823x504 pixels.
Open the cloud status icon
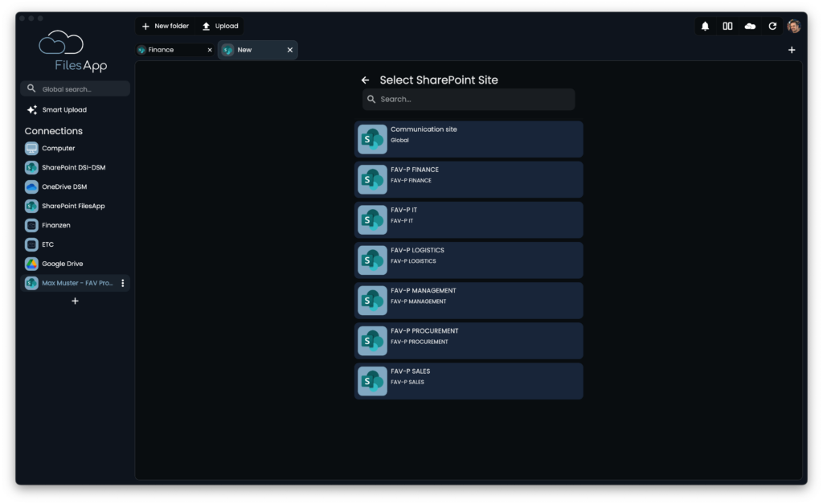pos(750,27)
